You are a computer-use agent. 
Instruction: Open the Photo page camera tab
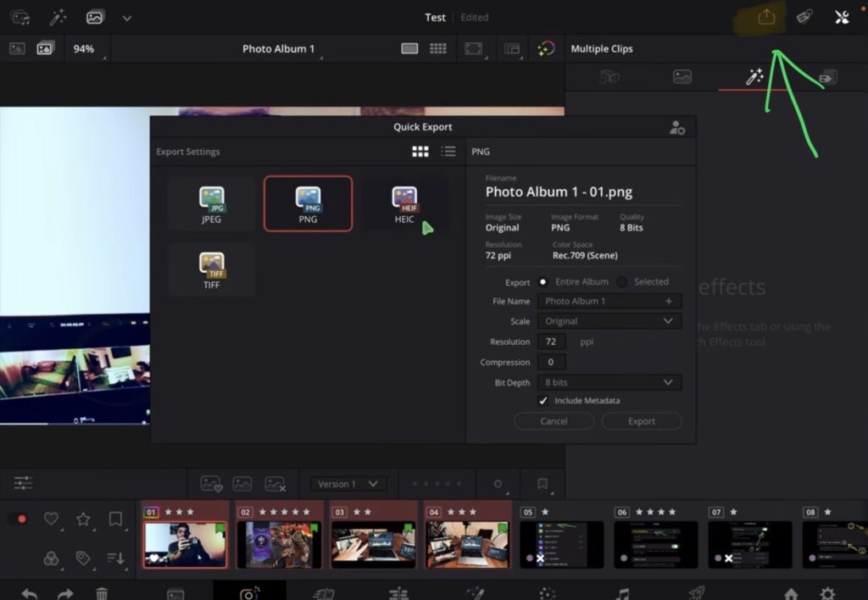point(250,593)
